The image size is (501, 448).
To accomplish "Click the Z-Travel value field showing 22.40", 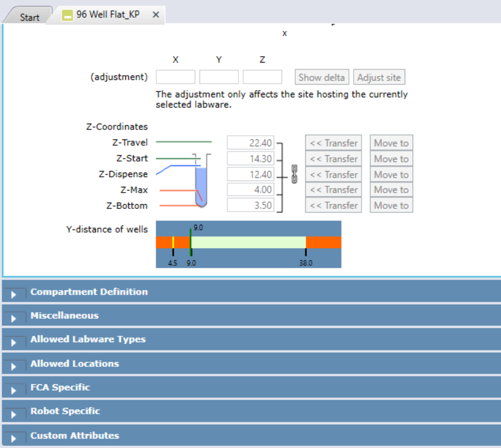I will 250,142.
